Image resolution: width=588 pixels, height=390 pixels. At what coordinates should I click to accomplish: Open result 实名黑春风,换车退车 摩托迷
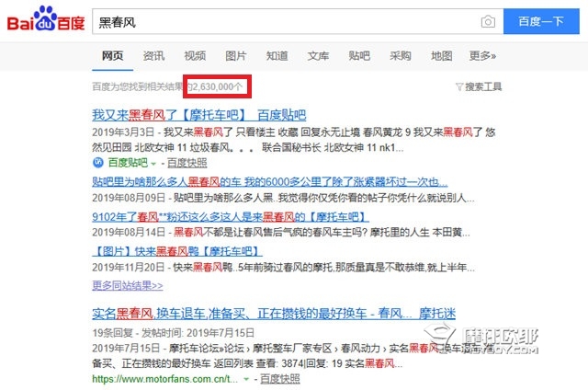coord(274,314)
